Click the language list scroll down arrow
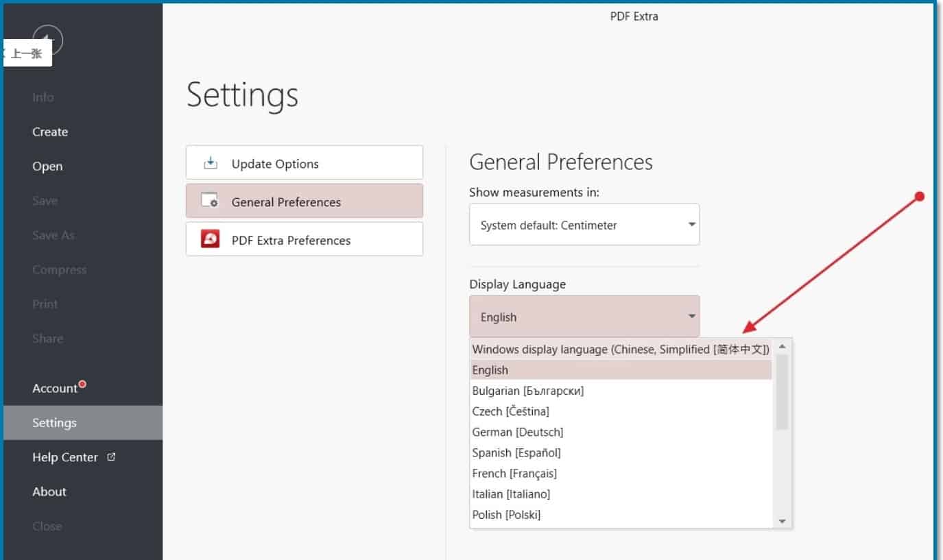943x560 pixels. [783, 521]
